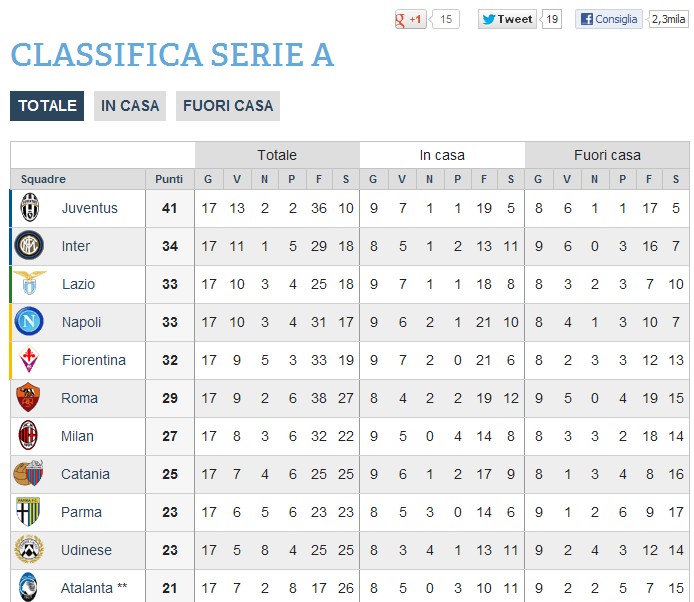This screenshot has height=602, width=694.
Task: Click the Tweet button
Action: (507, 19)
